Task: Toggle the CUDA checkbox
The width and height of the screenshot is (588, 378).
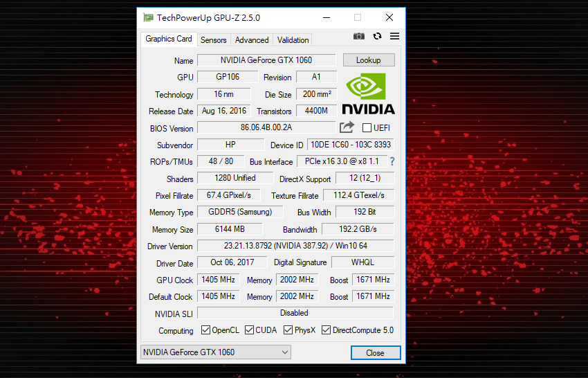Action: (249, 330)
